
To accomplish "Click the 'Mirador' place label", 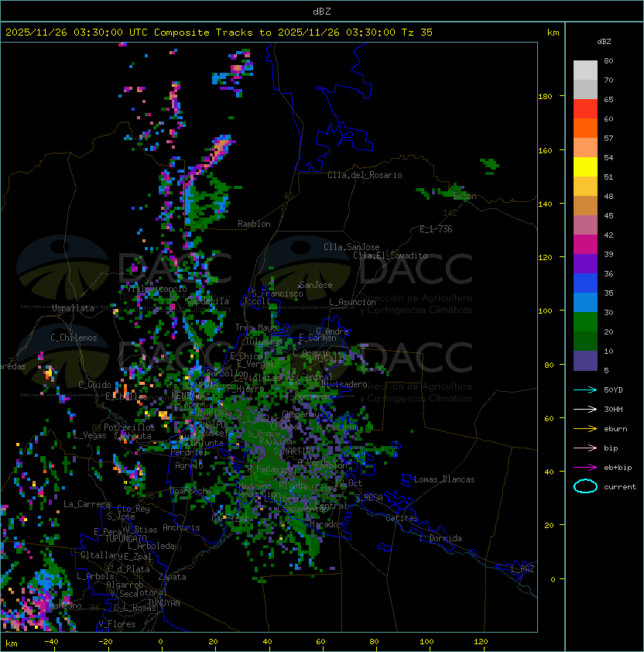I will 326,524.
